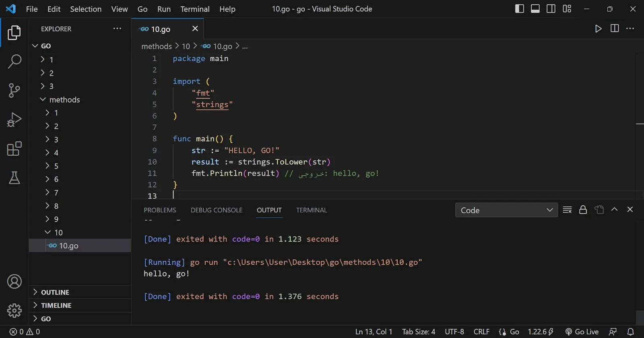
Task: Open the Accounts menu
Action: (x=14, y=282)
